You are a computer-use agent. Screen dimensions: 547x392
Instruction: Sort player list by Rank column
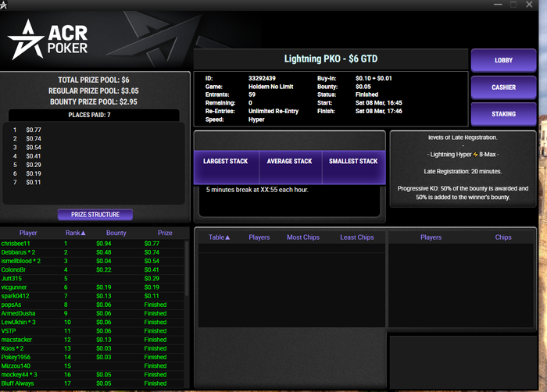[75, 233]
